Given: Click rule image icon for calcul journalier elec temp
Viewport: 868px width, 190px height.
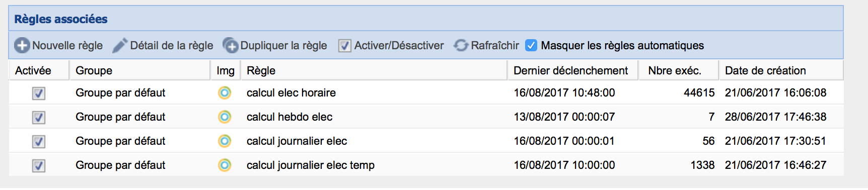Looking at the screenshot, I should coord(225,165).
